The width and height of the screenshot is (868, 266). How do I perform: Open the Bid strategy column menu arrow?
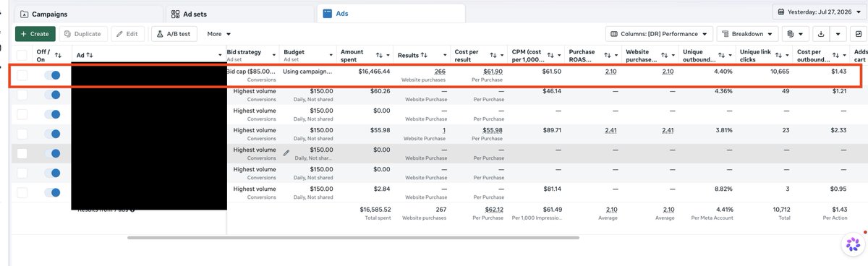click(275, 55)
